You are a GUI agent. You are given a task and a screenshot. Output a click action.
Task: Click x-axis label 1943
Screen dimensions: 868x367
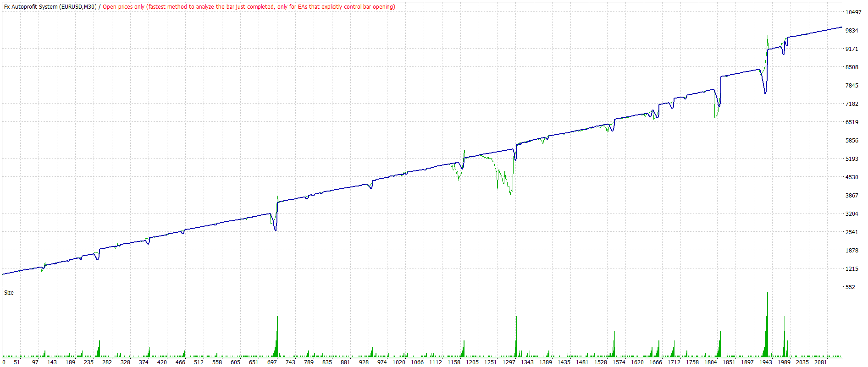click(x=766, y=362)
